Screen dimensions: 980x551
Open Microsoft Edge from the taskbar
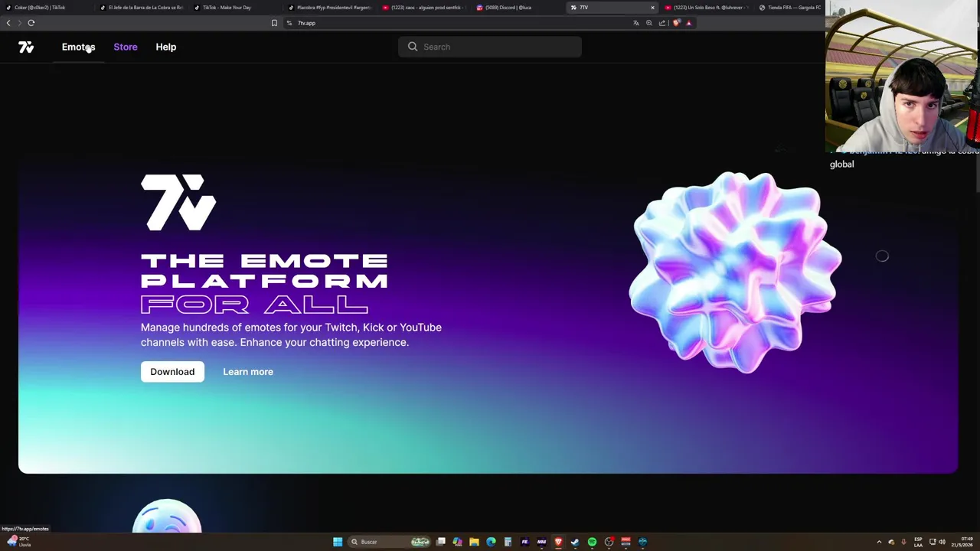pyautogui.click(x=491, y=542)
